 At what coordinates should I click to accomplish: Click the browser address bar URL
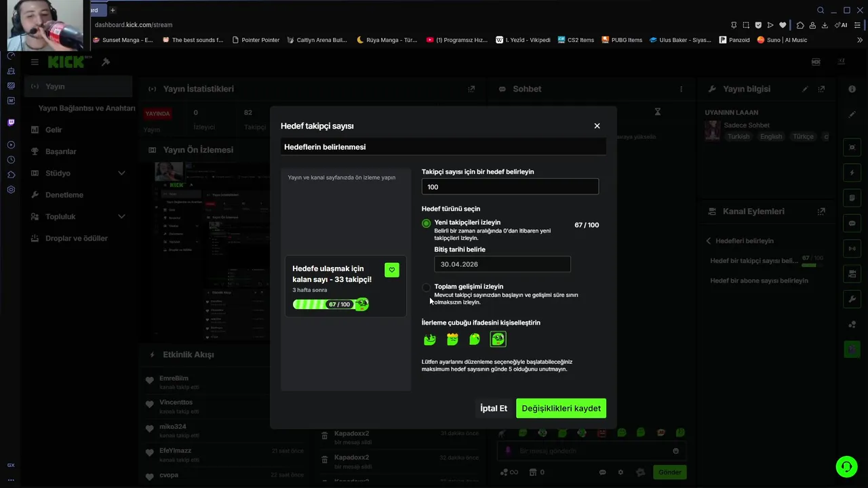click(x=134, y=25)
